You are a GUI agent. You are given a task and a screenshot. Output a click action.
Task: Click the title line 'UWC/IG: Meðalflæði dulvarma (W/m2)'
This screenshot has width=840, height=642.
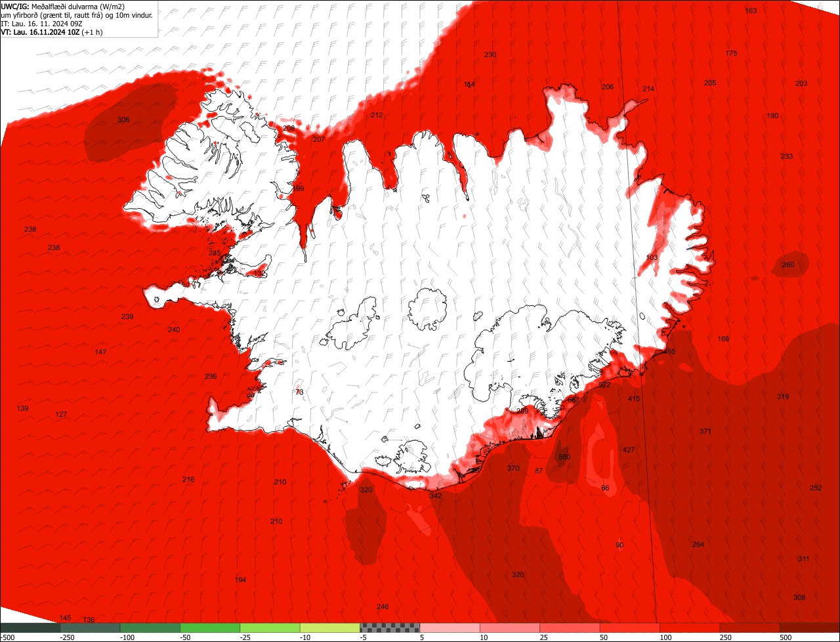[x=63, y=7]
